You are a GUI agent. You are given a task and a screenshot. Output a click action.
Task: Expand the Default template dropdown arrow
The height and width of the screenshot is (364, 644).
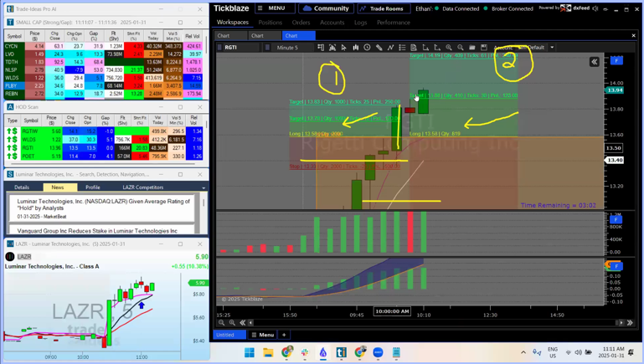coord(552,48)
